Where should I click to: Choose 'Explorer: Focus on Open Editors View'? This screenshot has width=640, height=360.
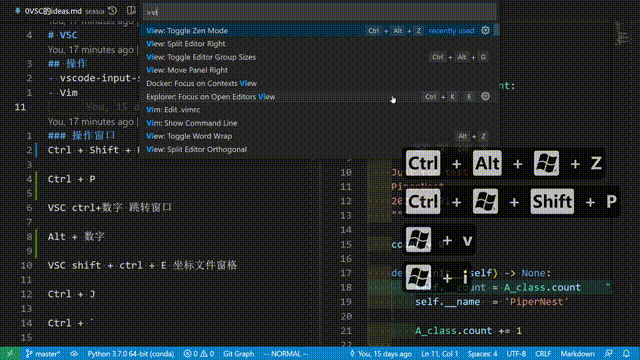[319, 97]
